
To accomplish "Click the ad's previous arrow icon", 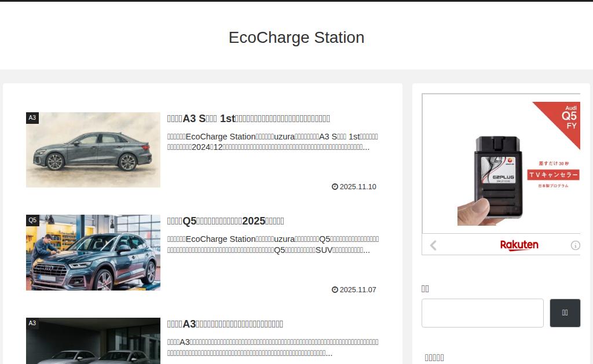I will (433, 245).
